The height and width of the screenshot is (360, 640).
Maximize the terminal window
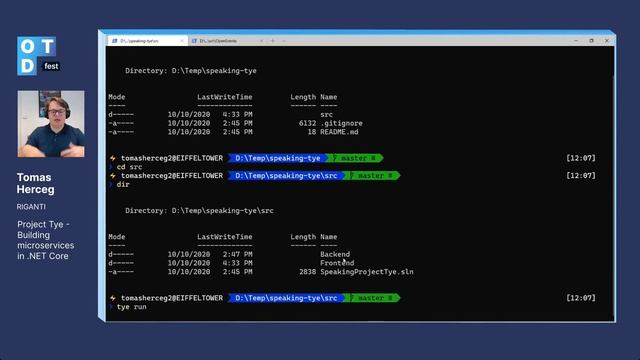click(x=591, y=41)
